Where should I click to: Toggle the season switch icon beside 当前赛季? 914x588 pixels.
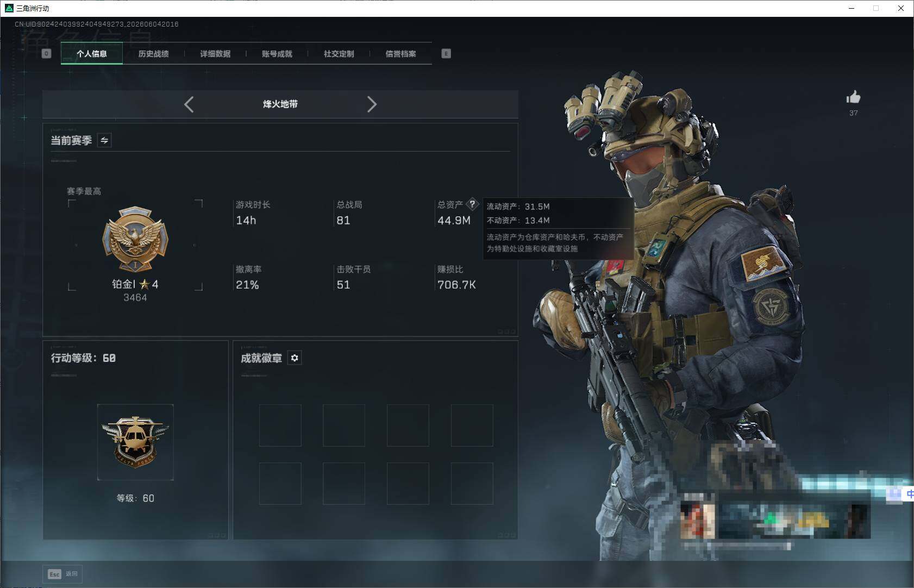[104, 140]
